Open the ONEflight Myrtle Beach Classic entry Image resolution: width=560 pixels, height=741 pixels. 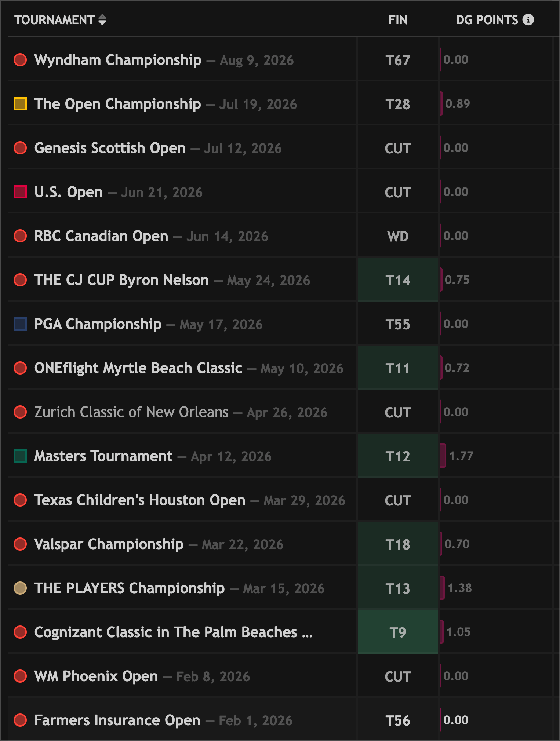(x=138, y=368)
